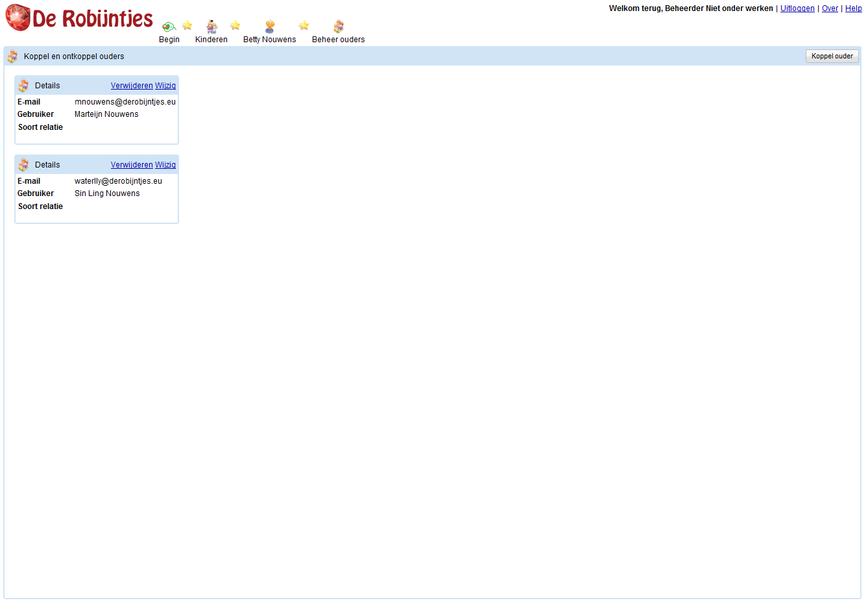Click the Beheer ouders family icon
Screen dimensions: 868x607
pos(338,27)
